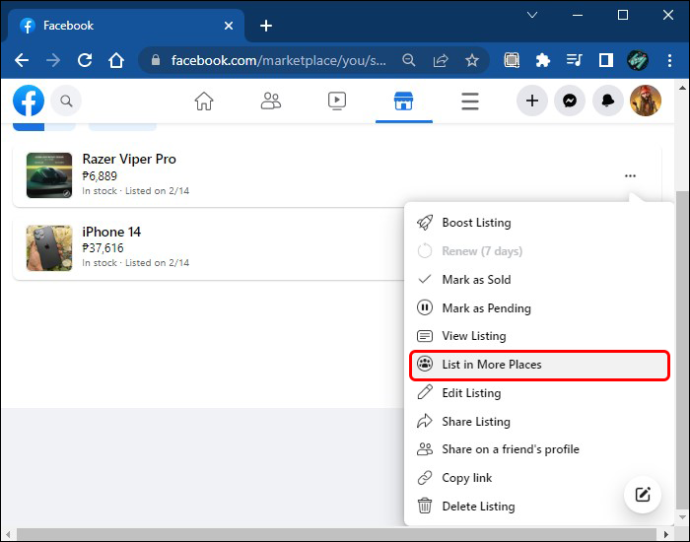
Task: Close the Facebook browser tab
Action: pos(228,26)
